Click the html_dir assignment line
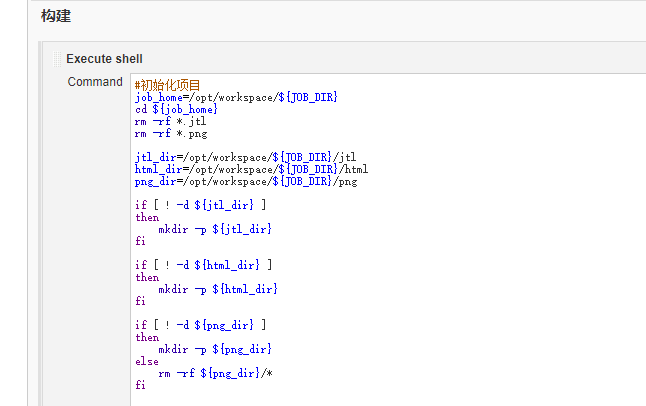The image size is (646, 406). pyautogui.click(x=251, y=169)
